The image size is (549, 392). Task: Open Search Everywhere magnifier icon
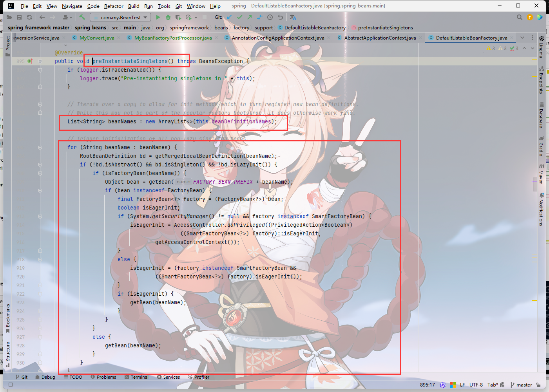point(520,17)
